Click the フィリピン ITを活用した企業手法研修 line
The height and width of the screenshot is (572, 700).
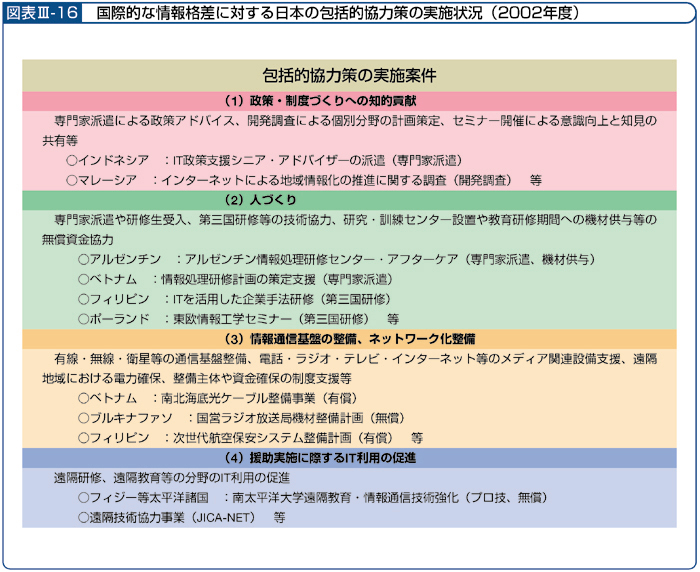pos(235,299)
